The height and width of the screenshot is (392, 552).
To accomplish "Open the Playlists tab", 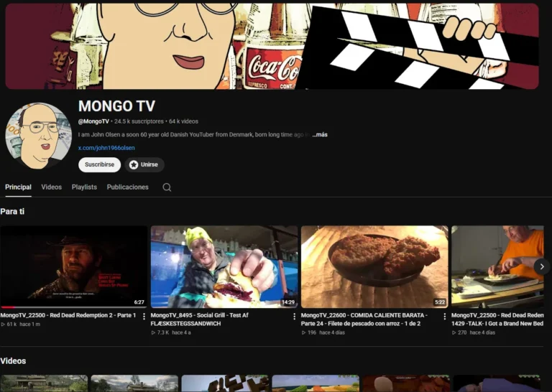I will pyautogui.click(x=84, y=187).
